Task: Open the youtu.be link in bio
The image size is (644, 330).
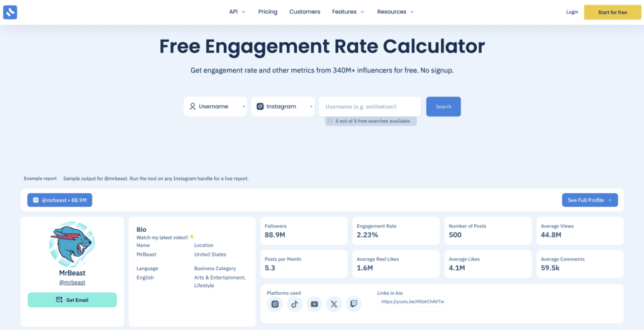Action: (x=413, y=302)
